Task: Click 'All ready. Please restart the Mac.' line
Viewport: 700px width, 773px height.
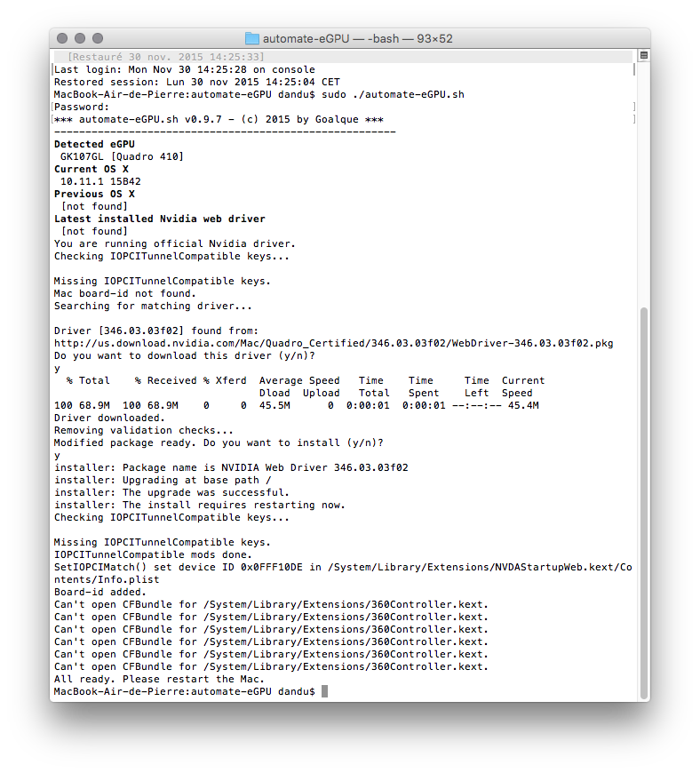Action: pyautogui.click(x=159, y=680)
